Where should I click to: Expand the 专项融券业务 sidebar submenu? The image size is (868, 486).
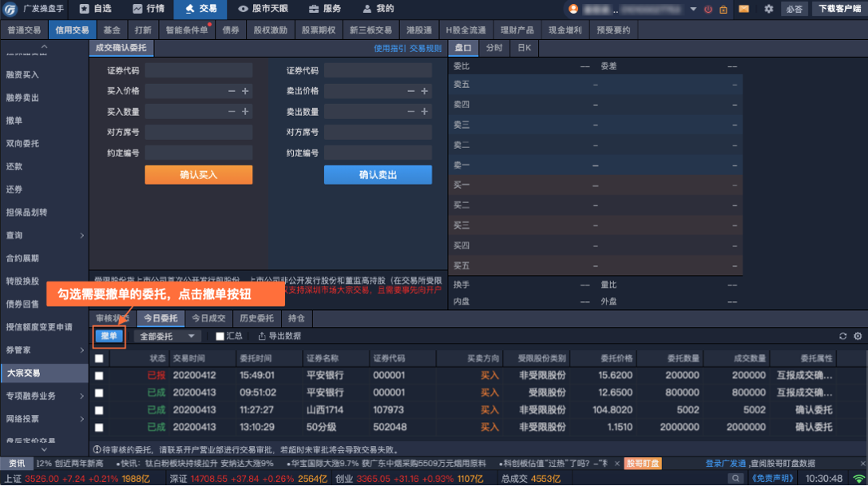(82, 396)
